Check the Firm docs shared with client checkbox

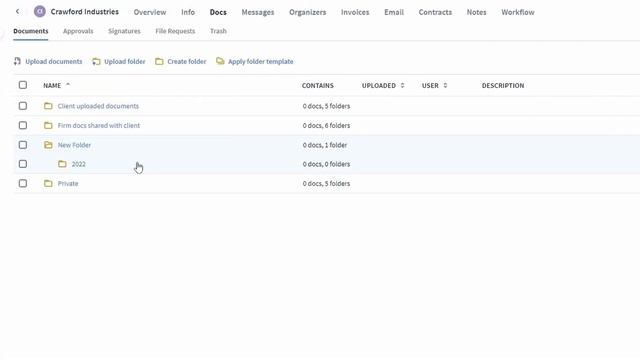point(23,125)
